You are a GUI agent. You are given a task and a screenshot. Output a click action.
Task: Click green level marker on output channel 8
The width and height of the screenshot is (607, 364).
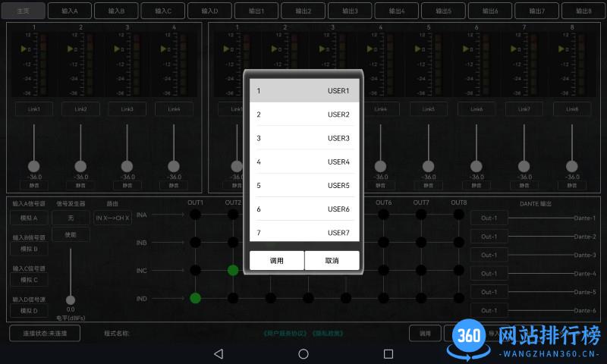561,49
